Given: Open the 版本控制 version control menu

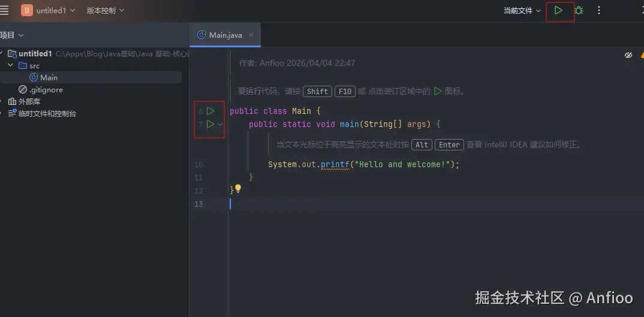Looking at the screenshot, I should point(105,10).
